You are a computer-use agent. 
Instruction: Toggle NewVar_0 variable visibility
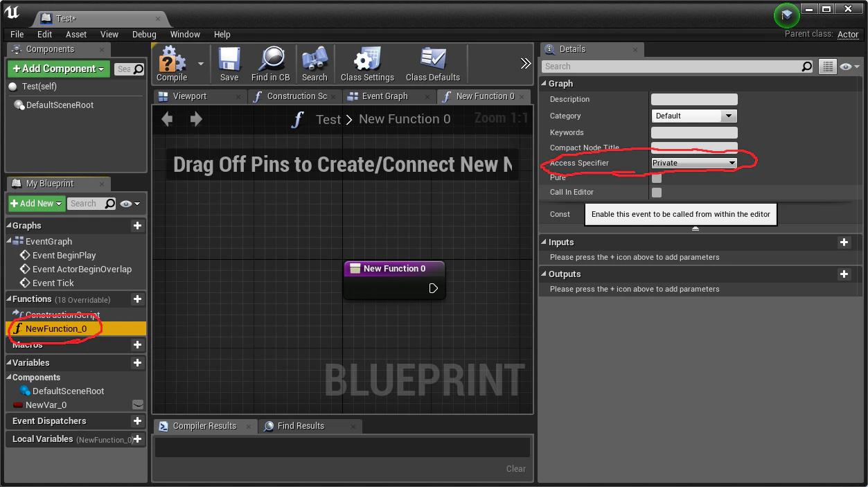139,405
